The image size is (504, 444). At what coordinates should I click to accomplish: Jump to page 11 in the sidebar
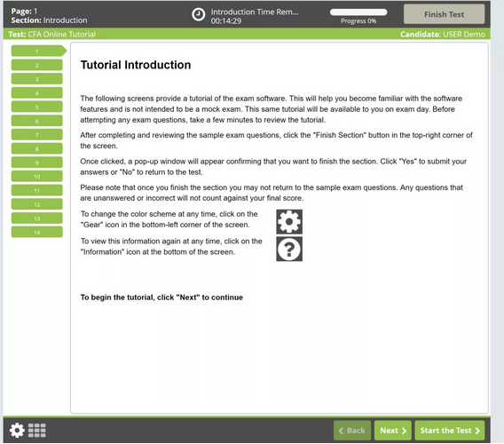(37, 190)
